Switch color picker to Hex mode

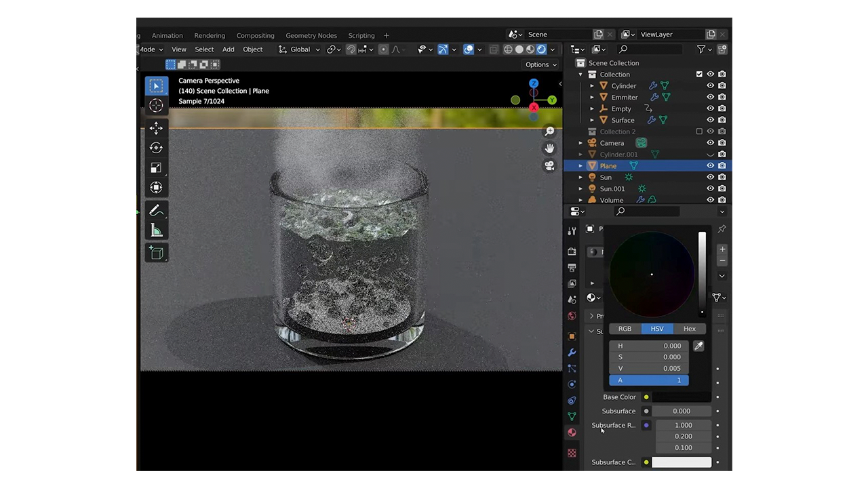coord(690,329)
